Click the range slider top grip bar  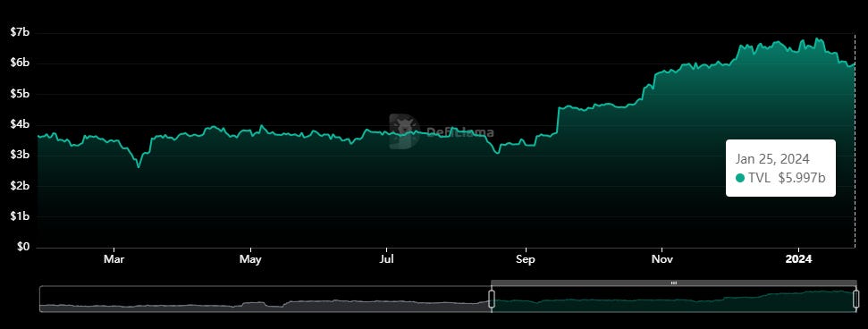[673, 283]
